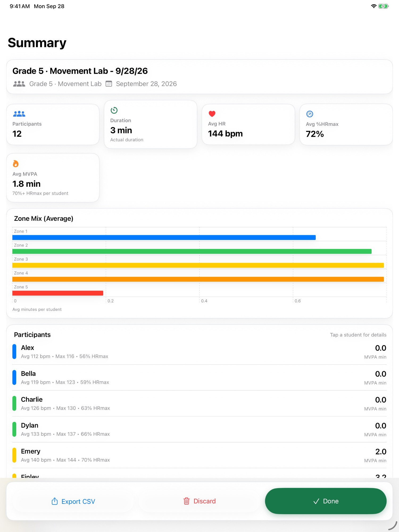Open Emery's participant details
This screenshot has height=532, width=399.
tap(199, 455)
